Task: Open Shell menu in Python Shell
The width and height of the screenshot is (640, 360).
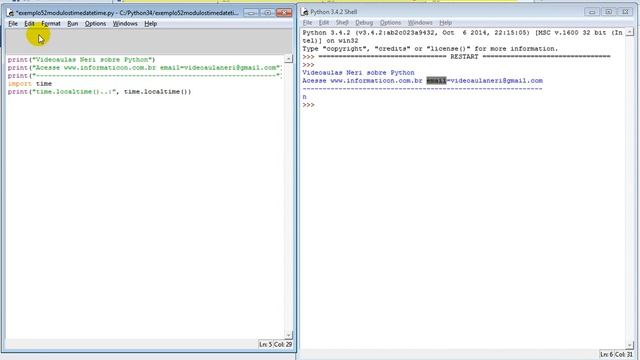Action: point(342,23)
